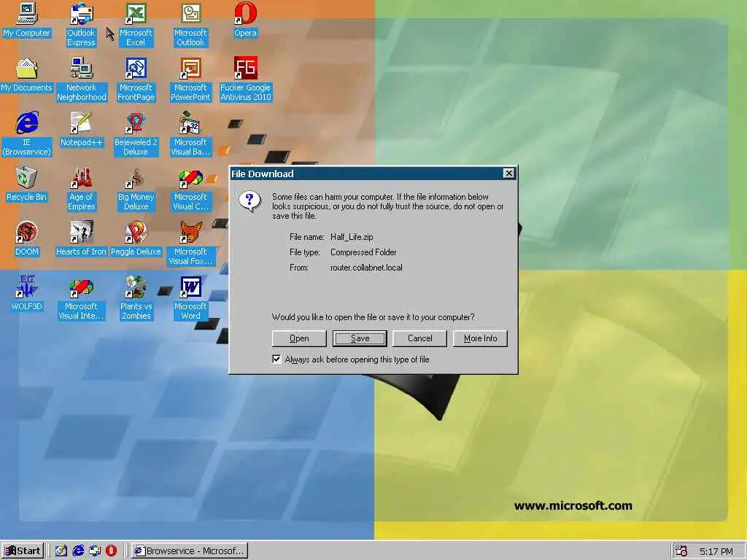
Task: Uncheck Always ask before opening this file type
Action: (x=276, y=359)
